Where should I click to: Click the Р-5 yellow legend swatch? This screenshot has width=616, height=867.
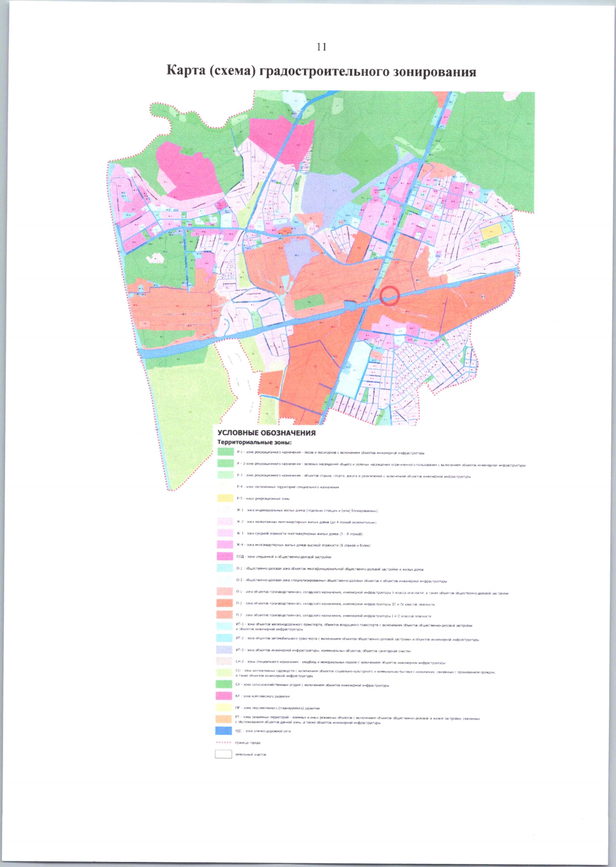point(225,498)
